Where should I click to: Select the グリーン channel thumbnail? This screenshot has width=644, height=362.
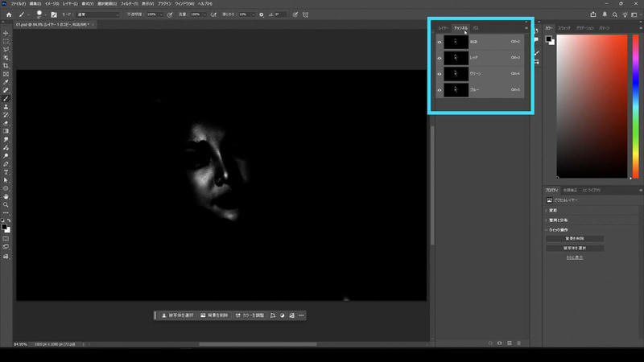[456, 73]
